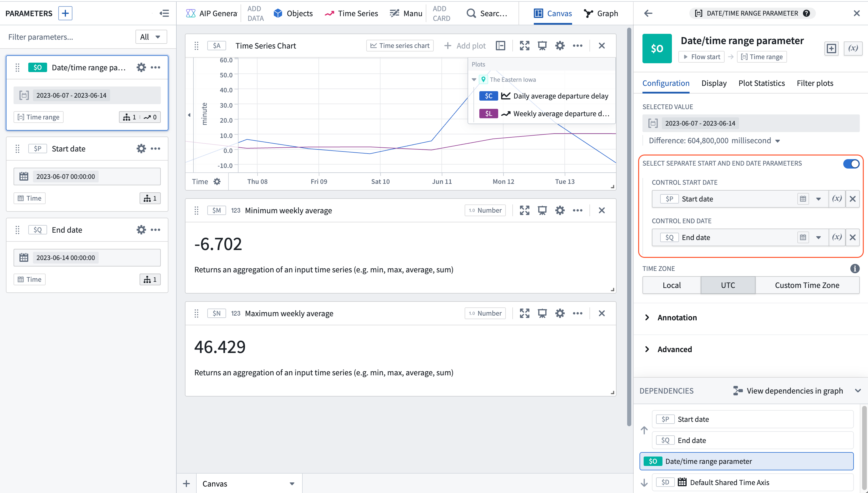Toggle chart legend sidebar layout icon
This screenshot has width=868, height=493.
500,46
